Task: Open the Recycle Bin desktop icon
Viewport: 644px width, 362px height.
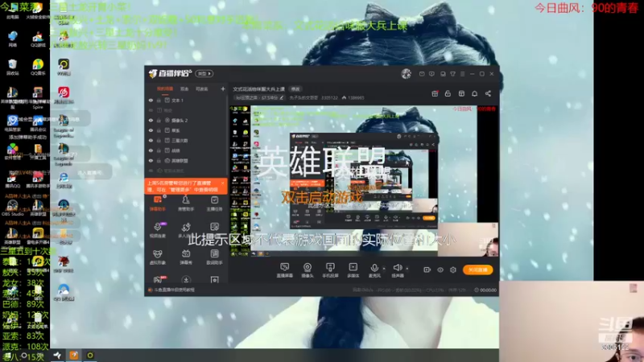Action: (12, 67)
